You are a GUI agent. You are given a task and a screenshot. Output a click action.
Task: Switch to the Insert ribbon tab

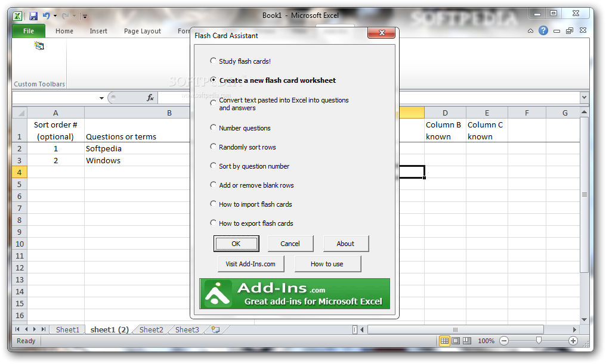point(98,31)
